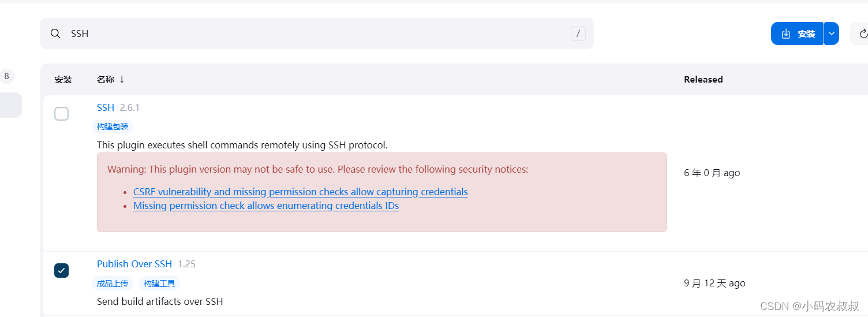Click the download icon on 安装 button
868x317 pixels.
786,33
